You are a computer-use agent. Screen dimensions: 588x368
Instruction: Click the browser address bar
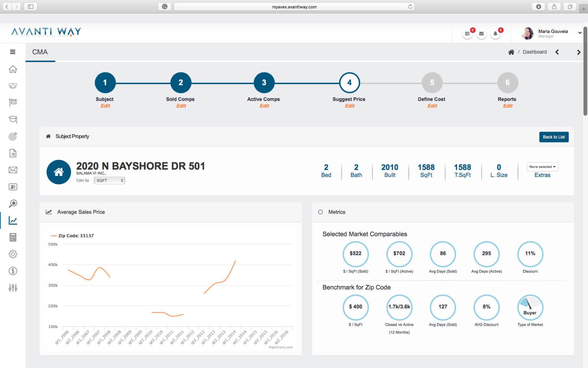pyautogui.click(x=294, y=7)
